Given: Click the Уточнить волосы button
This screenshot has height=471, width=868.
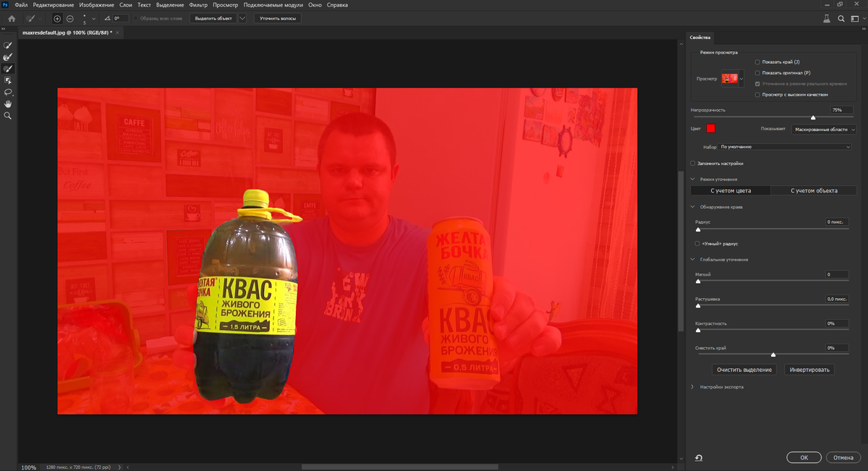Looking at the screenshot, I should pyautogui.click(x=278, y=18).
